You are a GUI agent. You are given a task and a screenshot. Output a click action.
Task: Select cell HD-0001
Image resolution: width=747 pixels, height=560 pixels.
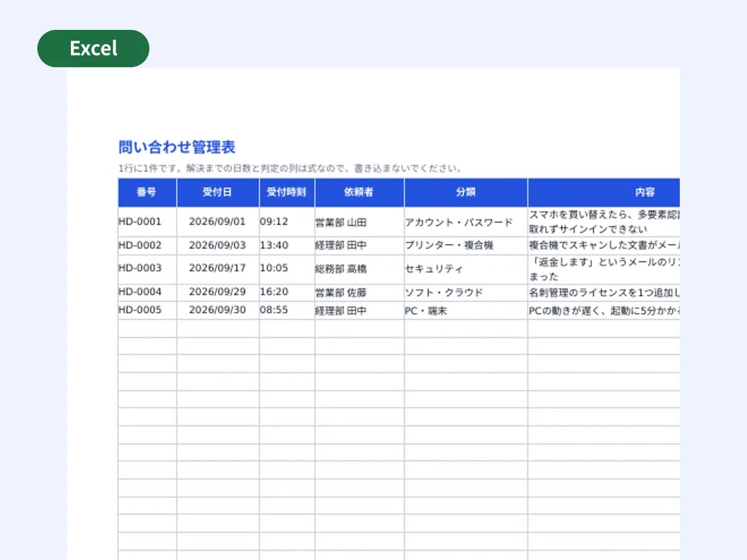(x=147, y=222)
